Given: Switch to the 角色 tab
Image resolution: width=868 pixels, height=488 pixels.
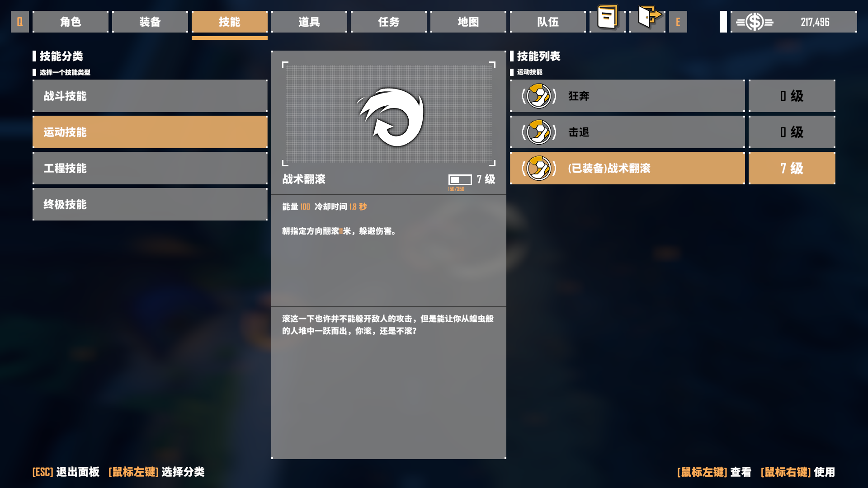Looking at the screenshot, I should coord(71,22).
